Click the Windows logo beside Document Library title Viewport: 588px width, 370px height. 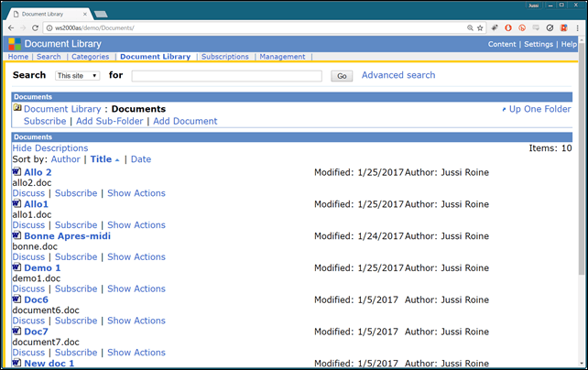pyautogui.click(x=15, y=44)
